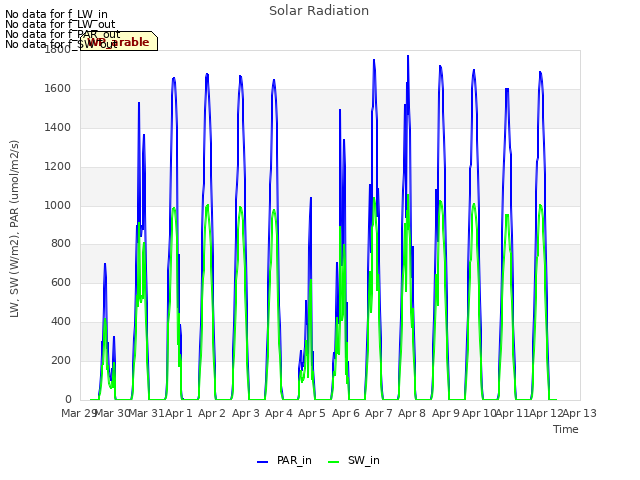Viewport: 640px width, 480px height.
Task: Click the PAR_in peak on Apr 8
Action: click(x=408, y=56)
